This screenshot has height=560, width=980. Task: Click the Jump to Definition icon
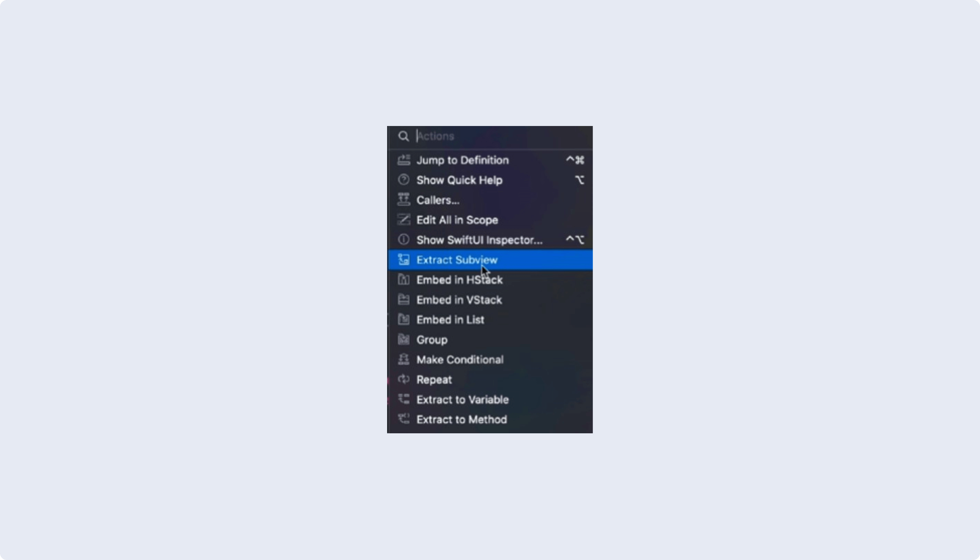(404, 160)
